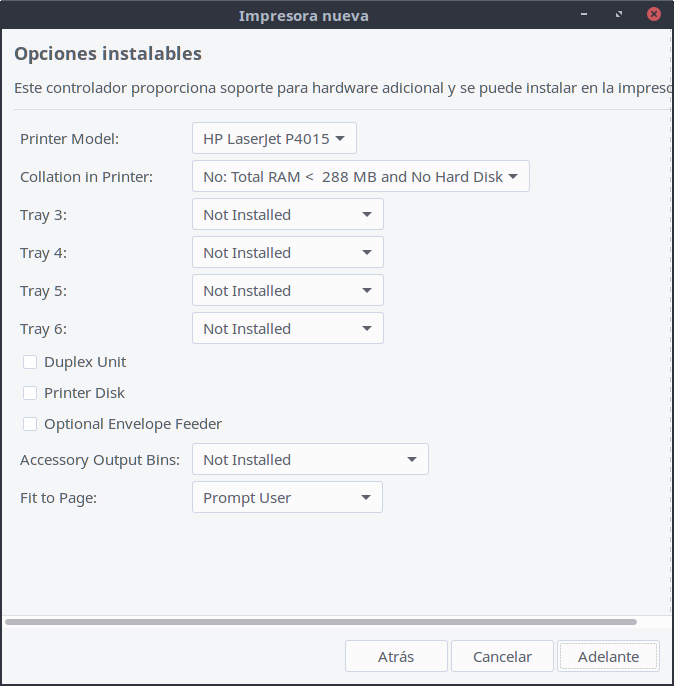
Task: Click the Tray 6 dropdown arrow
Action: point(366,329)
